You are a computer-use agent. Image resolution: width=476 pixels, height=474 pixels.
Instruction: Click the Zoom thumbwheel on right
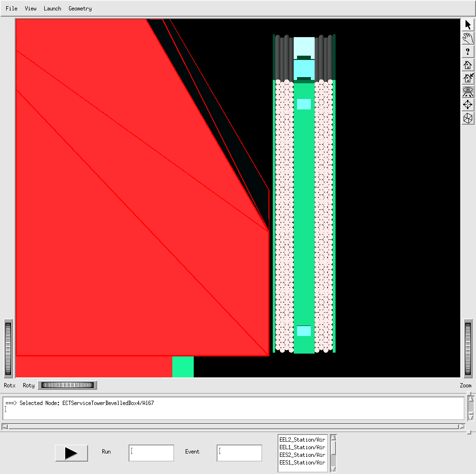tap(468, 350)
